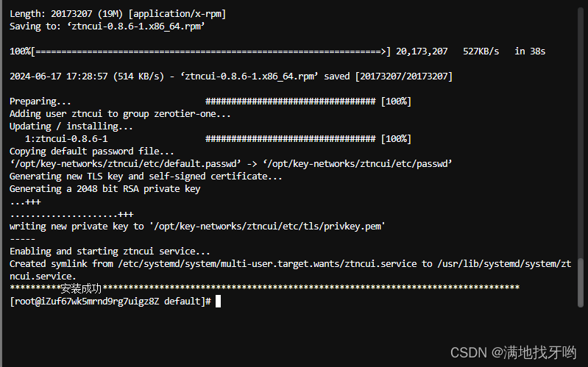Click the root shell prompt text
This screenshot has height=367, width=588.
tap(110, 301)
